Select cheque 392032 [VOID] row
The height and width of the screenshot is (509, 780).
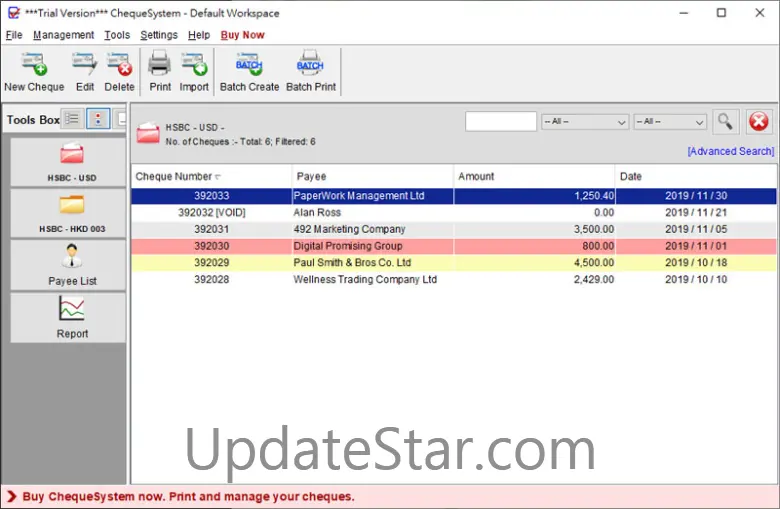[x=454, y=212]
